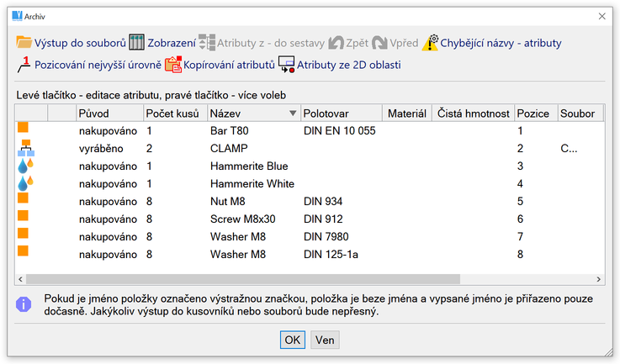Select Pozicování nejvyšší úrovně tool

pyautogui.click(x=24, y=65)
